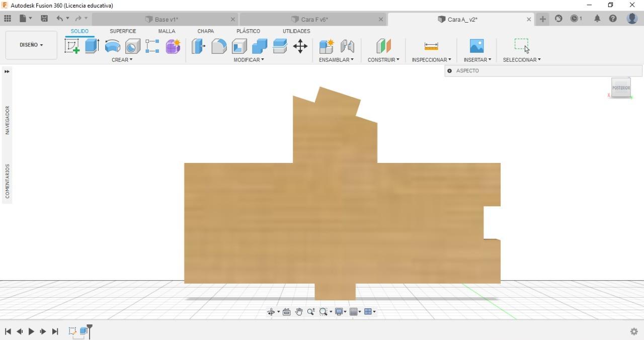This screenshot has width=644, height=340.
Task: Open the Help question mark menu
Action: 613,19
